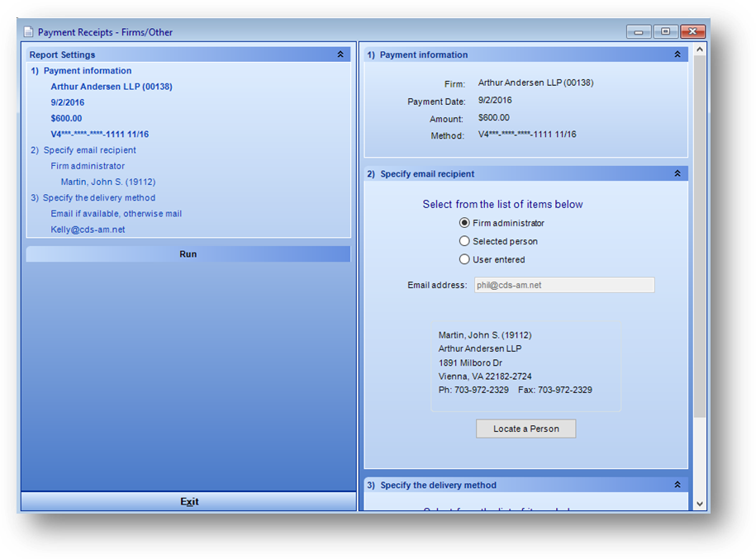
Task: Click '$600.00' in Report Settings
Action: [x=66, y=118]
